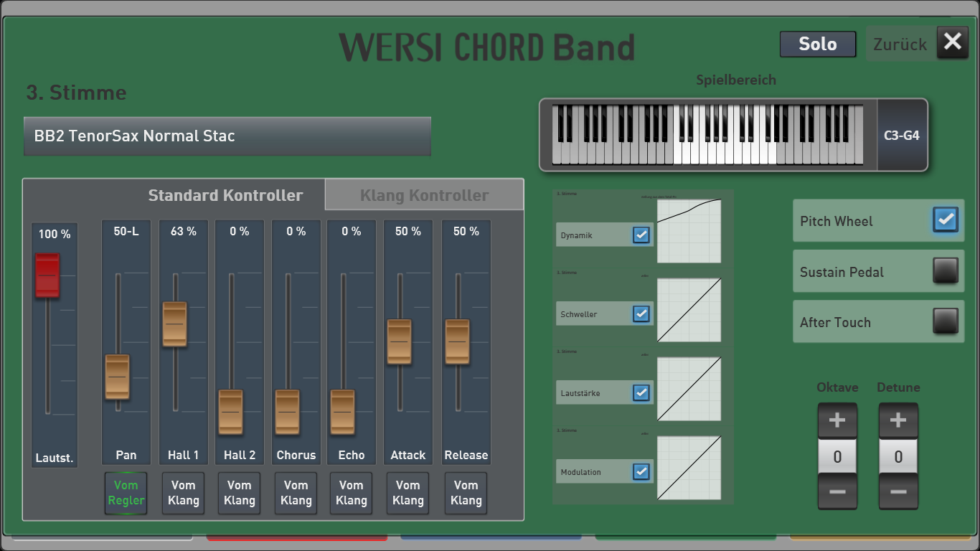The image size is (980, 551).
Task: Click the Hall 1 slider handle
Action: 174,324
